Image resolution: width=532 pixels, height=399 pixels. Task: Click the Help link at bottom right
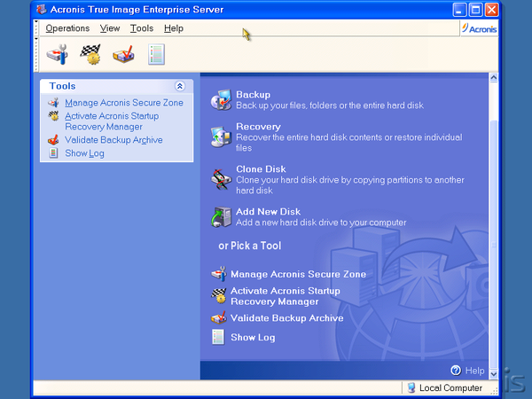[474, 371]
